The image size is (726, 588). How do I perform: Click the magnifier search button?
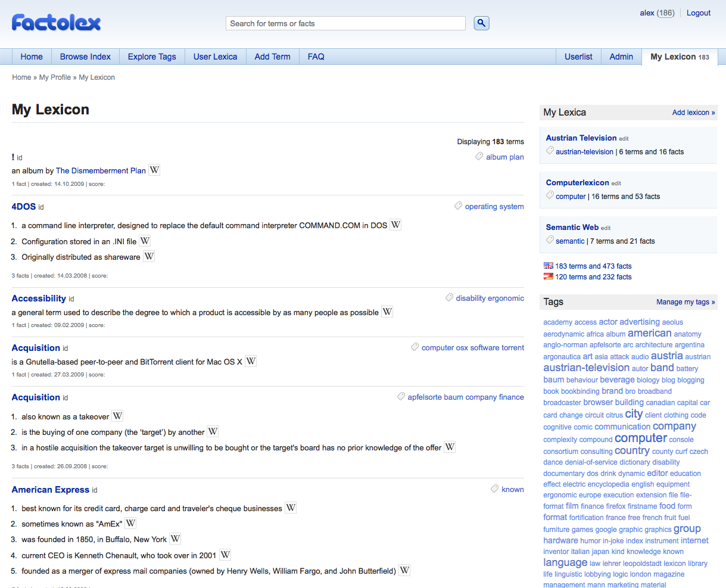pyautogui.click(x=481, y=23)
